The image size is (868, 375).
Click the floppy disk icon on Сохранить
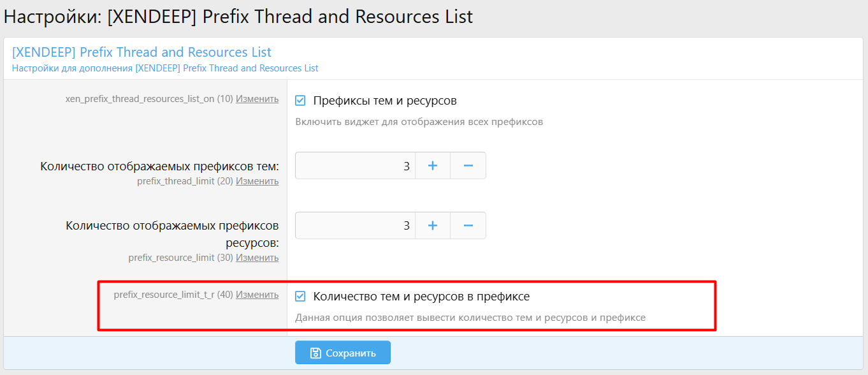pos(315,353)
